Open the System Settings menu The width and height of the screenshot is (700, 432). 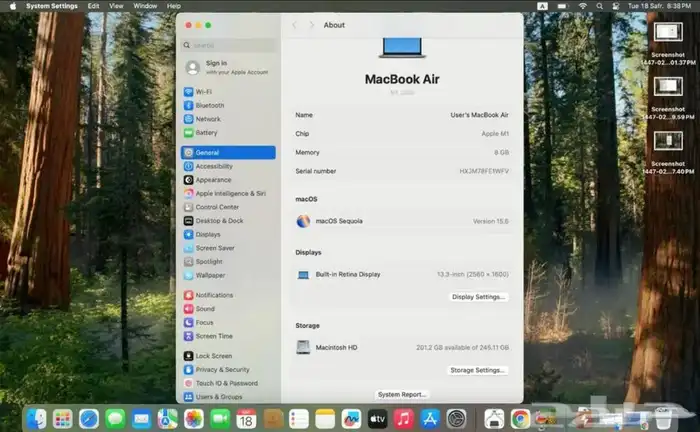click(52, 6)
